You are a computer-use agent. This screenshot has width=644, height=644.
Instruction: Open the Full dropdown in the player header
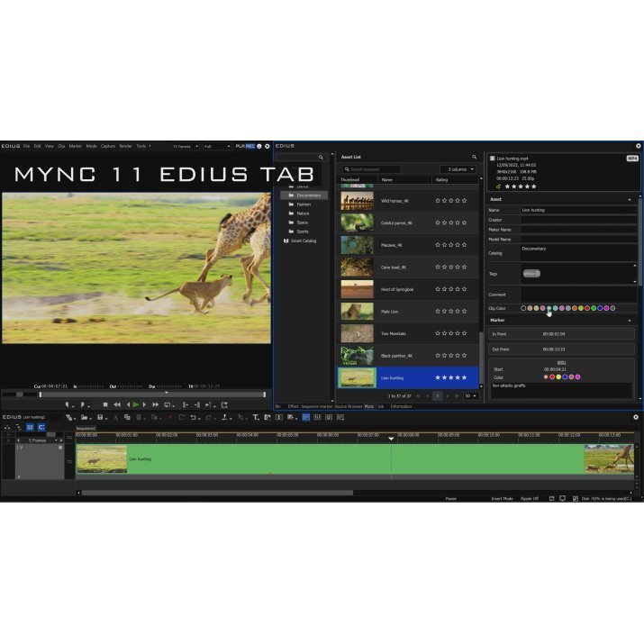(217, 146)
